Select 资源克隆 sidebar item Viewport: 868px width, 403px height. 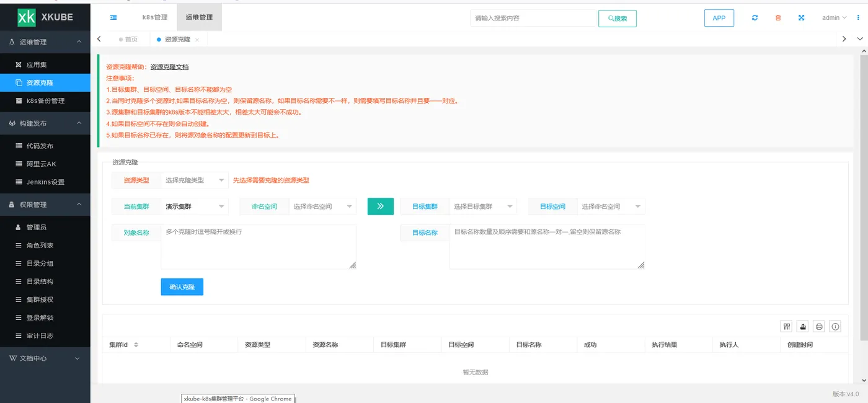point(45,82)
